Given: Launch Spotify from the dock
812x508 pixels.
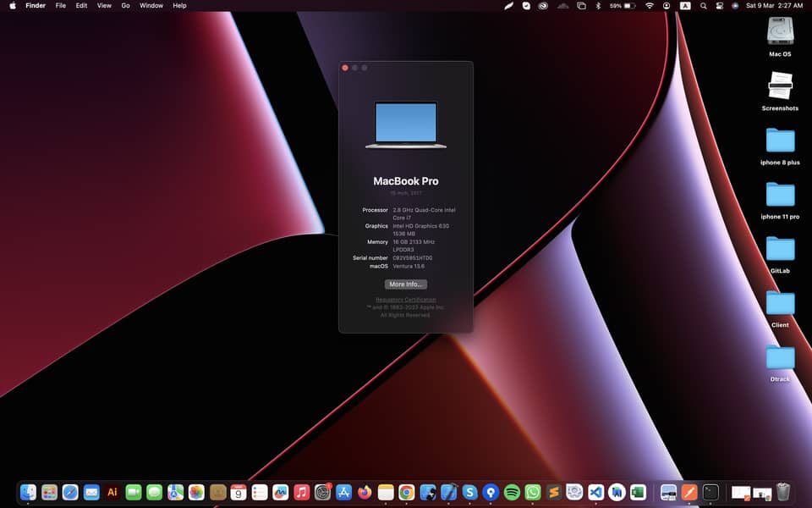Looking at the screenshot, I should 512,492.
